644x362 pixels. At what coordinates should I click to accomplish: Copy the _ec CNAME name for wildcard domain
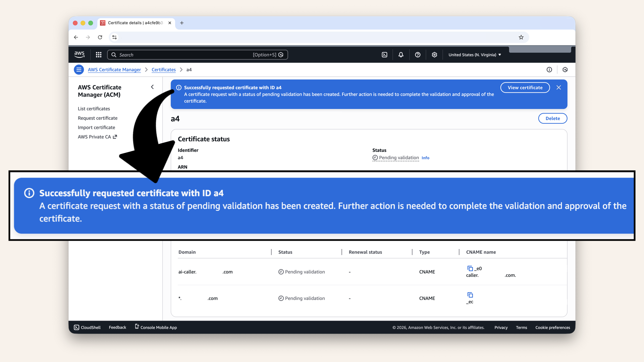[x=470, y=295]
